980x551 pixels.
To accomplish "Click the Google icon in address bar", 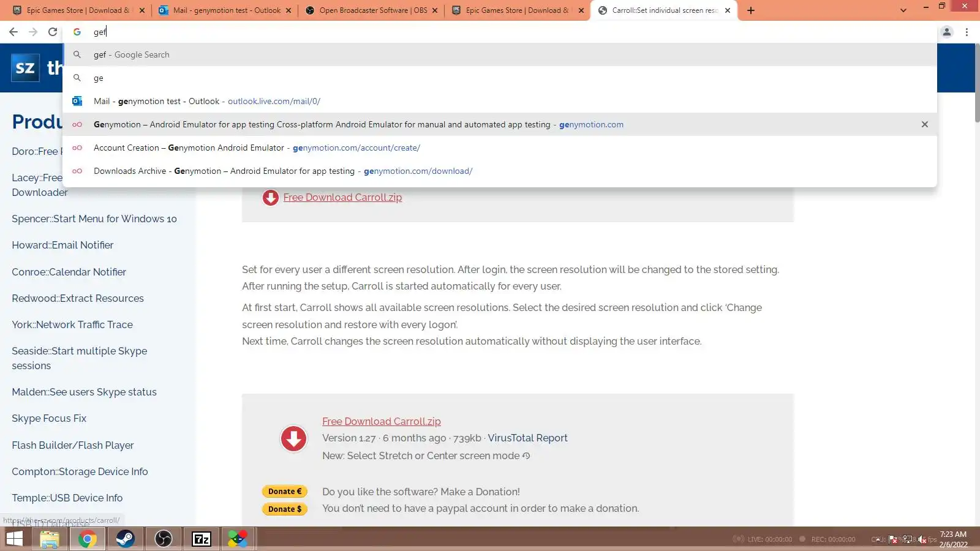I will [x=77, y=32].
